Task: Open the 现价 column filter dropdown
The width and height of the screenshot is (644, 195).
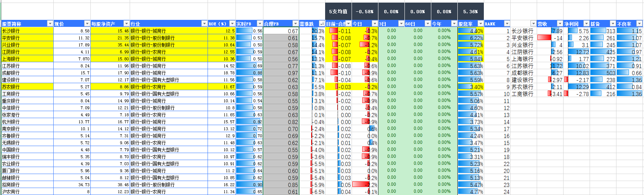Action: pyautogui.click(x=87, y=24)
